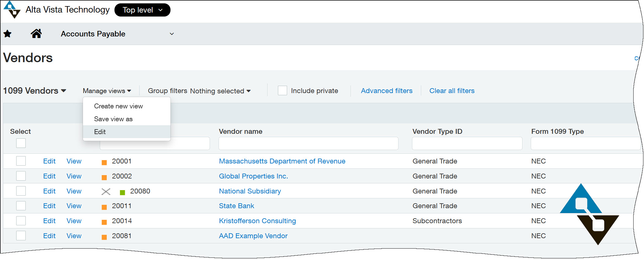
Task: Edit vendor 20001 row
Action: 49,161
